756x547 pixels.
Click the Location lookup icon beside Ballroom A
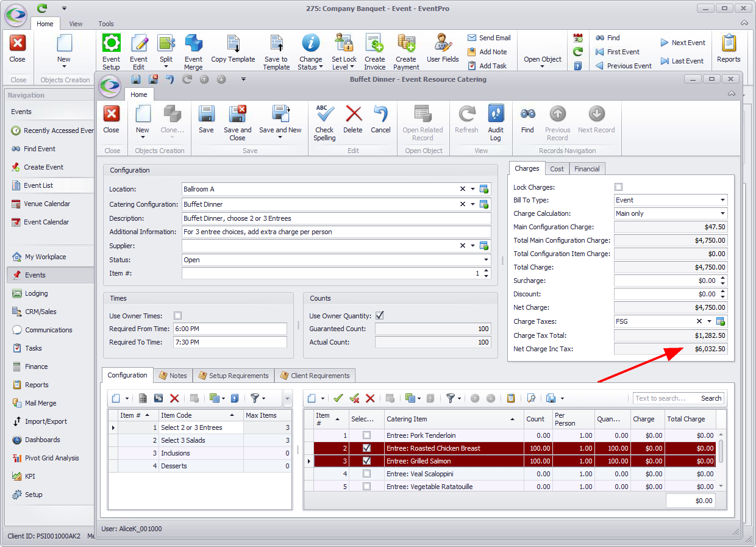click(484, 189)
